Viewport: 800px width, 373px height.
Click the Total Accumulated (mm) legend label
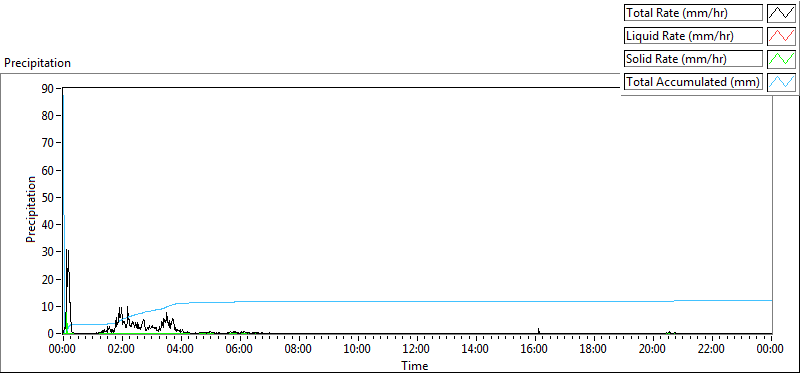pyautogui.click(x=693, y=82)
